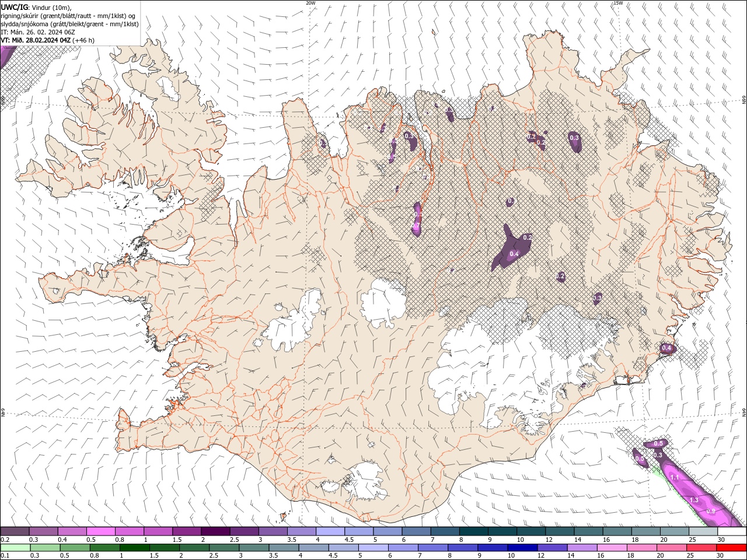Pick the deep navy blue swatch labeled 10

522,548
